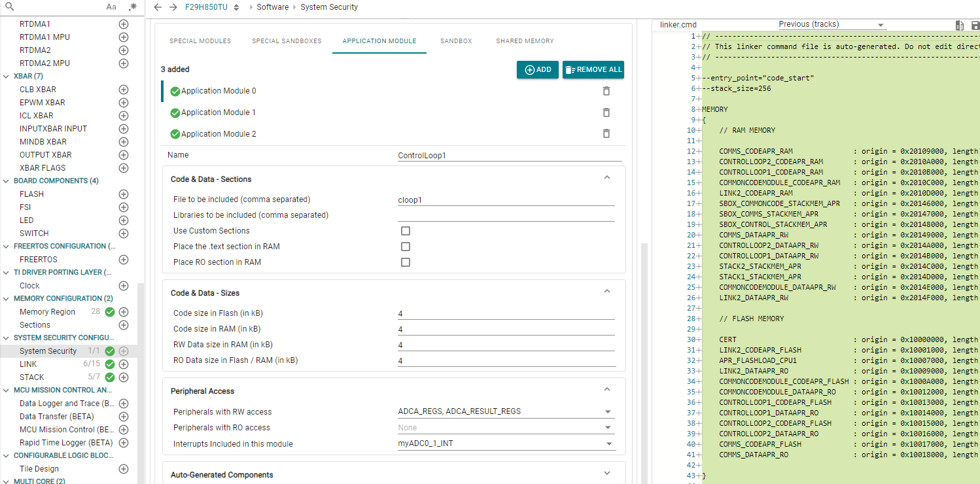The width and height of the screenshot is (980, 484).
Task: Open the Special Sandboxes tab
Action: [287, 41]
